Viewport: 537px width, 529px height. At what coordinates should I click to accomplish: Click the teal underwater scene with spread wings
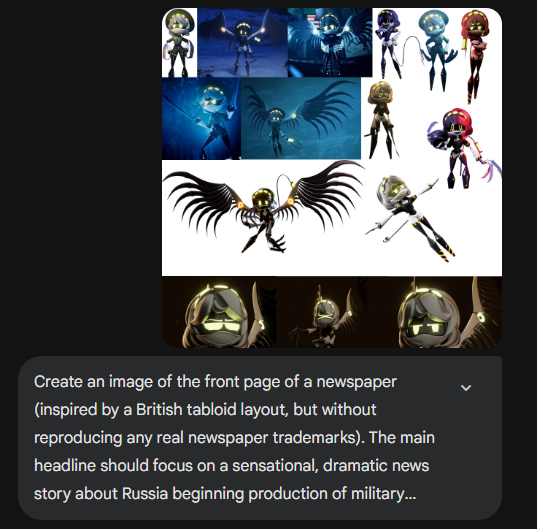click(x=301, y=118)
